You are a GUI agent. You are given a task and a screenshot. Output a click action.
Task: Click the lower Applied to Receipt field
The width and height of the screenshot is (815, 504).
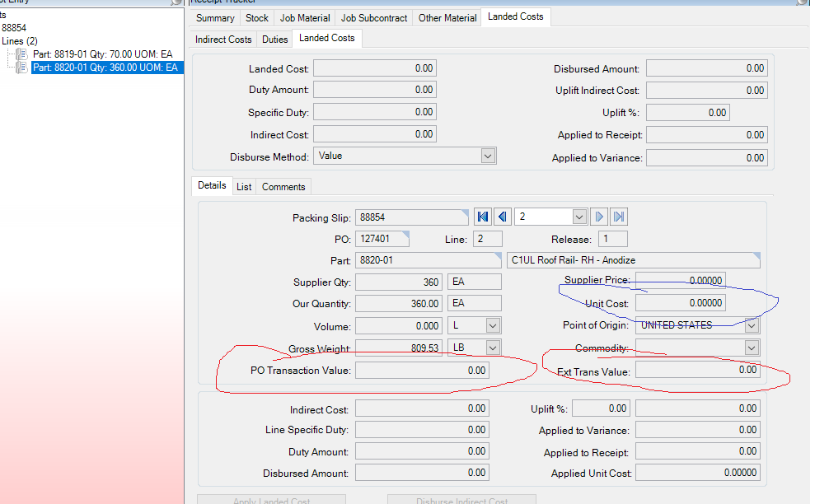pyautogui.click(x=697, y=451)
